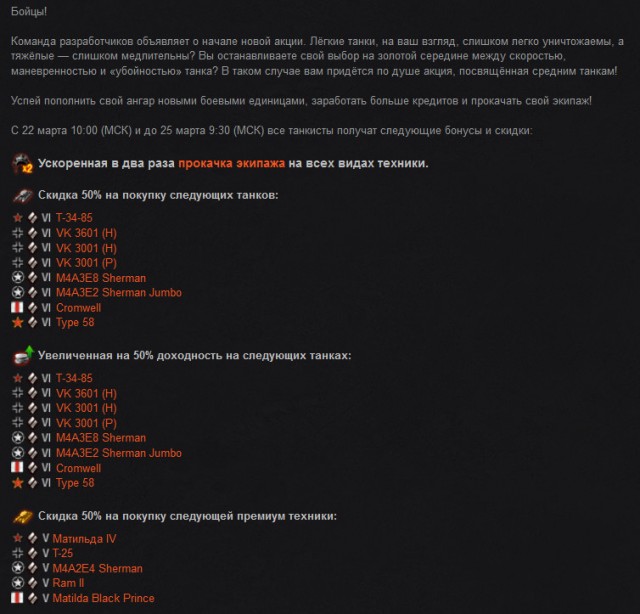Click the credits income icon with green arrow
The image size is (640, 614).
tap(23, 355)
